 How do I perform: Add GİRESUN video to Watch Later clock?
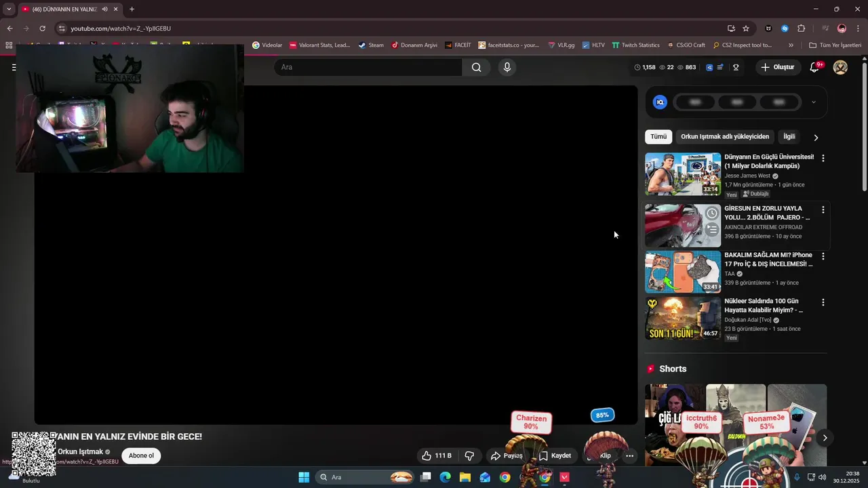coord(711,213)
